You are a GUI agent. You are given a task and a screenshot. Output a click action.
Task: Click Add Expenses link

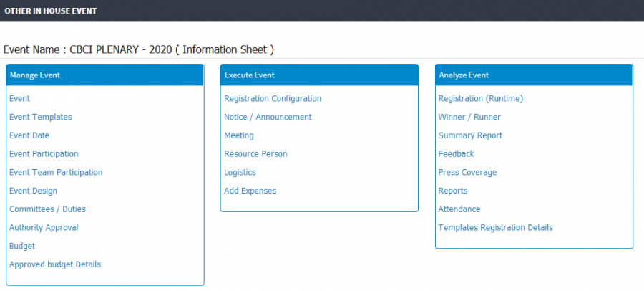[250, 191]
